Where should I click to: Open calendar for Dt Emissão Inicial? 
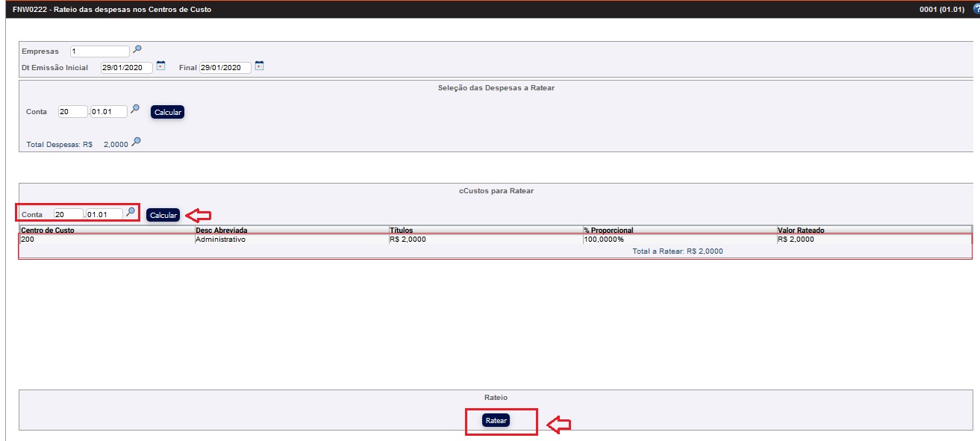click(x=160, y=66)
